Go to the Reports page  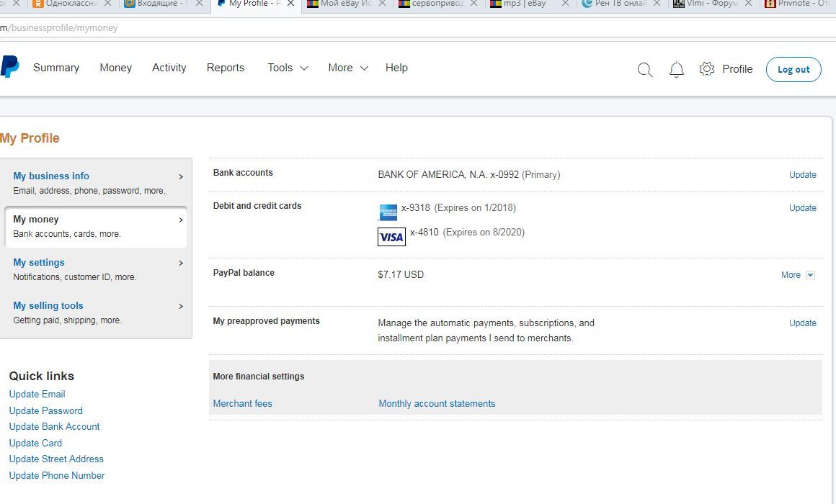(225, 68)
